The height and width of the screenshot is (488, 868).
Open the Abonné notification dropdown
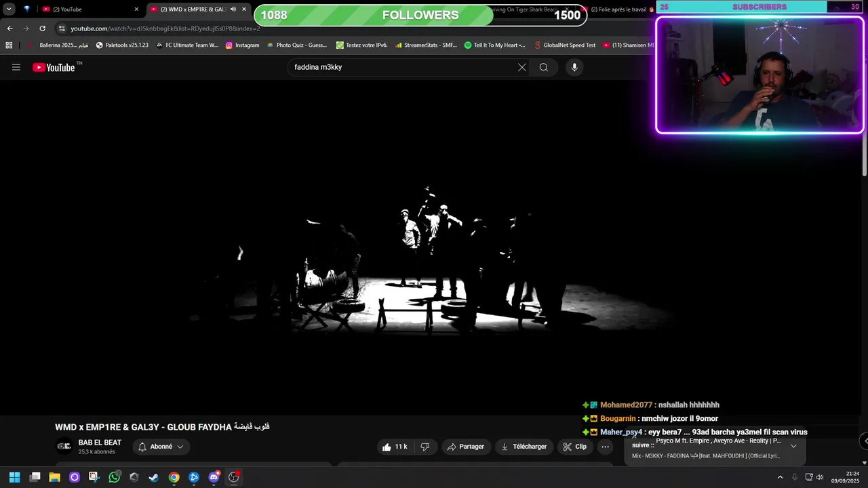pyautogui.click(x=161, y=447)
